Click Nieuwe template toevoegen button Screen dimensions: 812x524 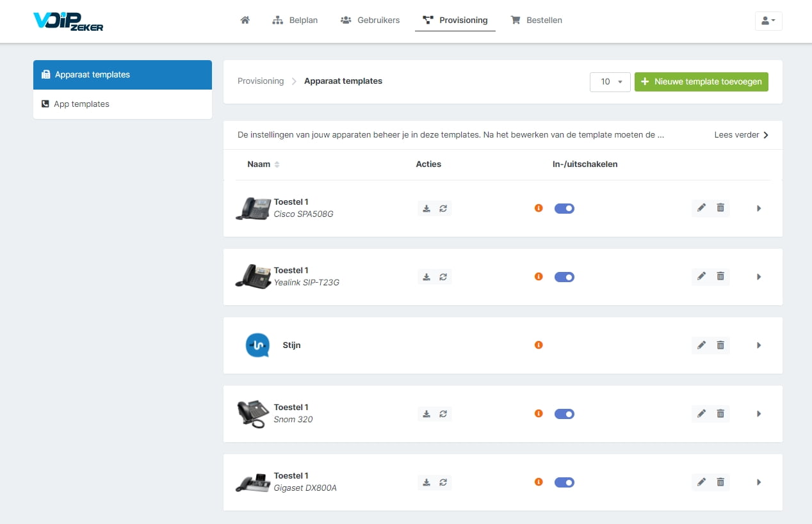pos(701,82)
